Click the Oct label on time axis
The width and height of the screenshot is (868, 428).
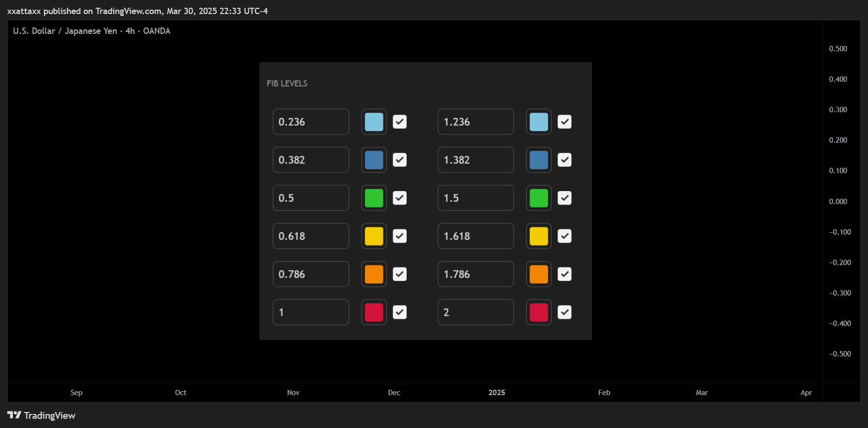click(x=181, y=393)
